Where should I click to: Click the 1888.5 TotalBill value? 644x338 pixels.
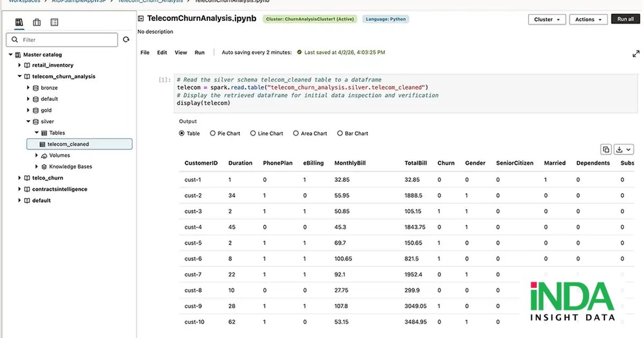[413, 196]
